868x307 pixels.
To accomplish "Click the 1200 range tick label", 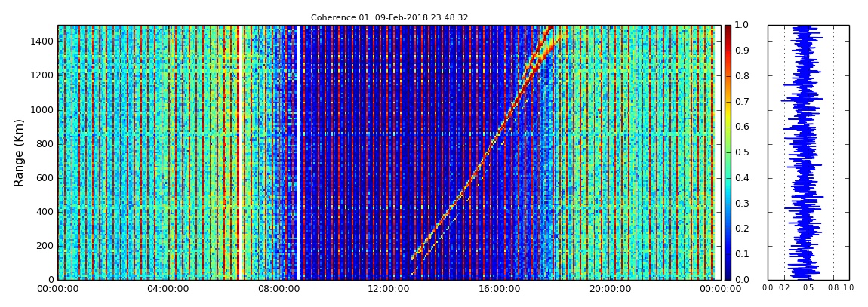I will point(42,75).
